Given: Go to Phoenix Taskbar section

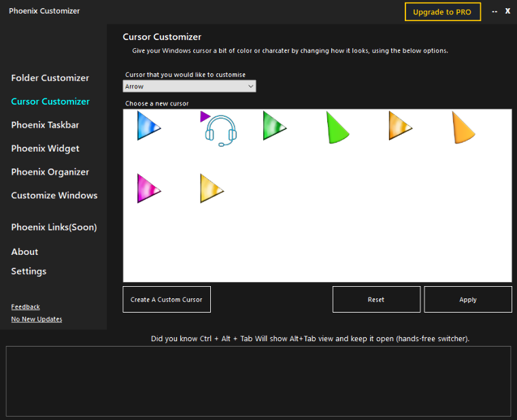Looking at the screenshot, I should click(45, 125).
